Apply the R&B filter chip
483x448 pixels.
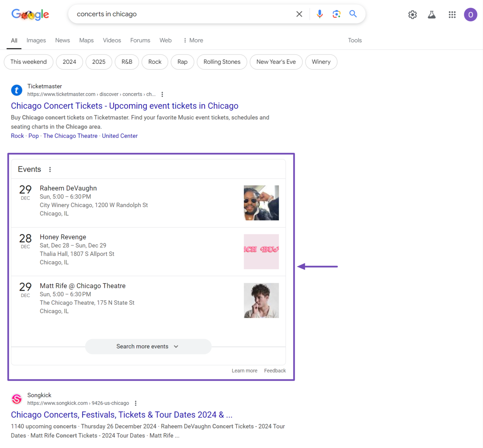tap(127, 62)
